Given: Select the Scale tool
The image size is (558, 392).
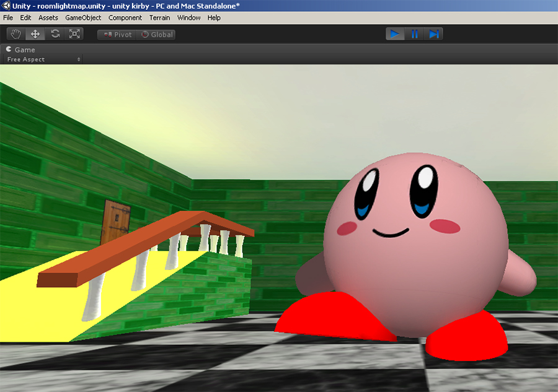Looking at the screenshot, I should coord(74,34).
